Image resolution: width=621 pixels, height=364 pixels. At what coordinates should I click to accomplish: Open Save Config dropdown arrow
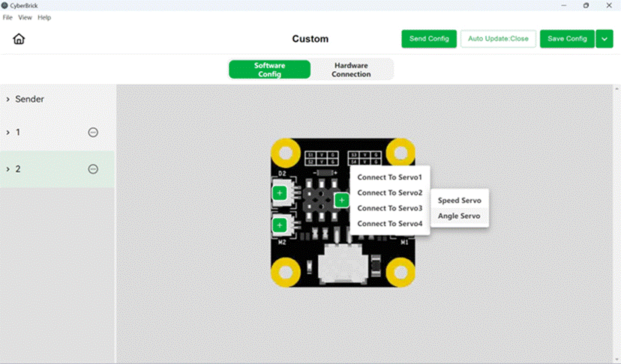click(604, 39)
